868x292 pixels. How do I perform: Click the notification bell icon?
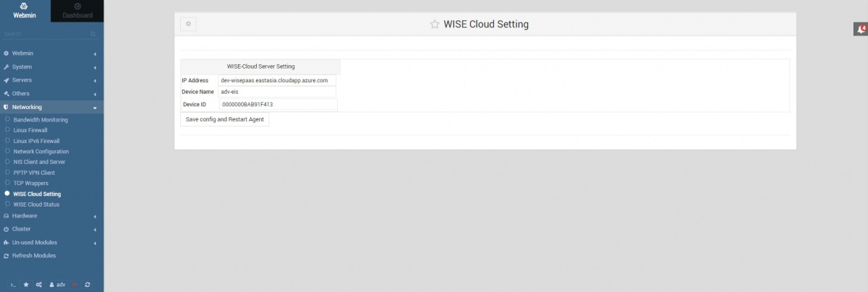pyautogui.click(x=860, y=30)
